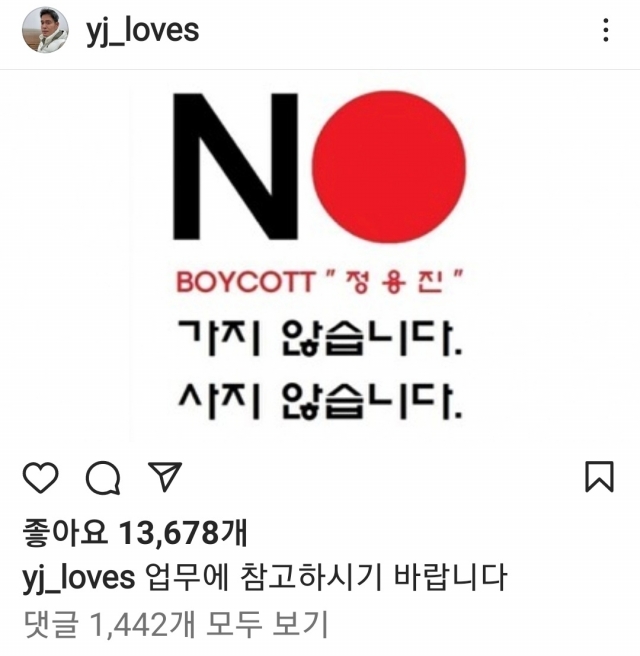This screenshot has width=640, height=656.
Task: Click yj_loves username in the caption
Action: tap(79, 578)
